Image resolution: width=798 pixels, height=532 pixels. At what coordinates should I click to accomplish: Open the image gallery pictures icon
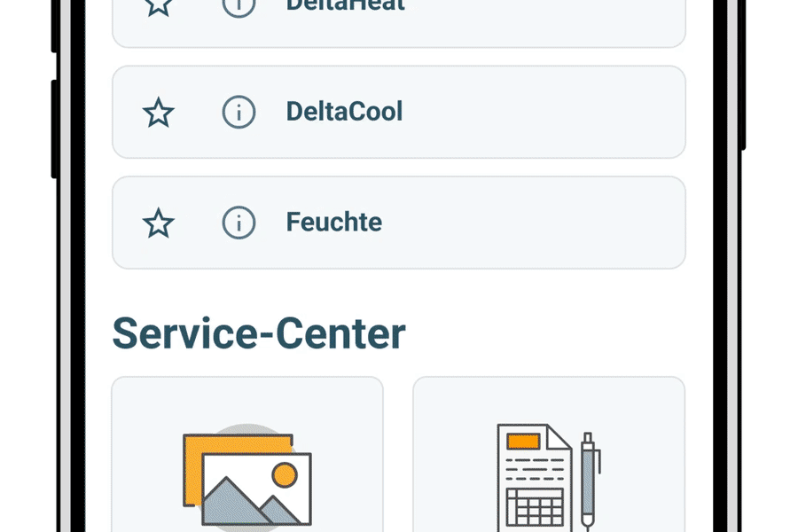point(246,481)
